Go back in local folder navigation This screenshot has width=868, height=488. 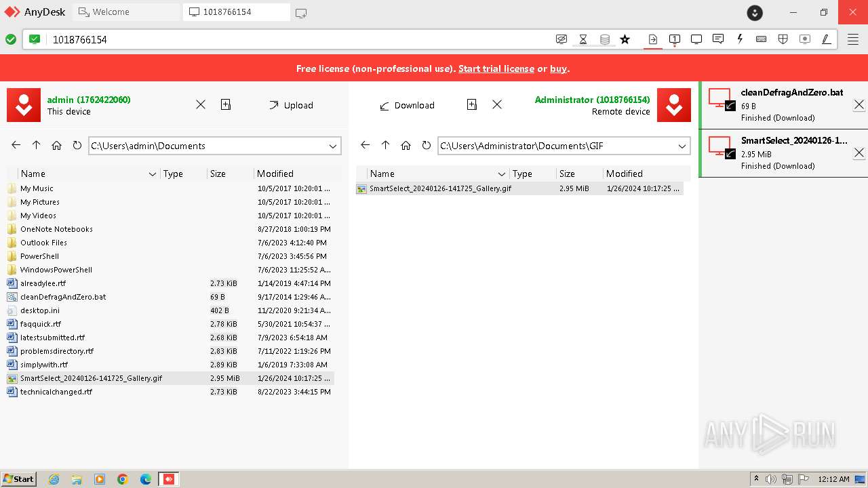click(x=16, y=145)
